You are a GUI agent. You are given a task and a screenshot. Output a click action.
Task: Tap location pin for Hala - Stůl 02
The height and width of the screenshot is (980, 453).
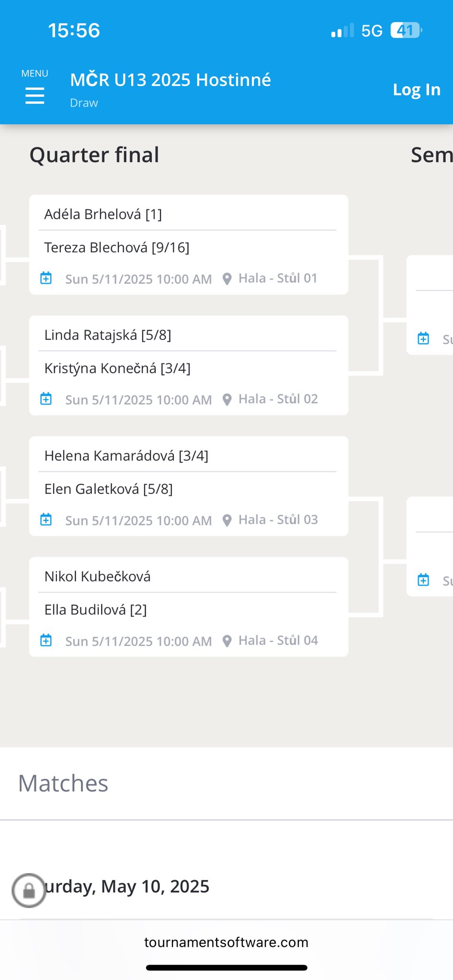227,399
